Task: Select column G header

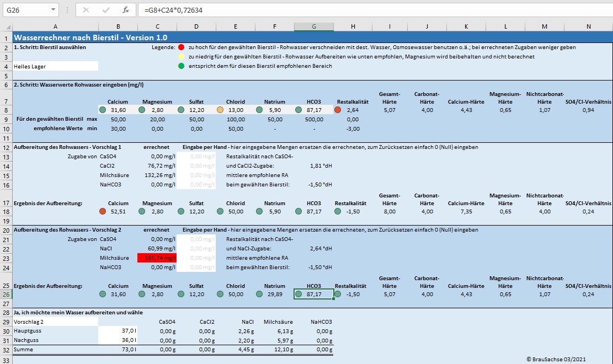Action: [x=313, y=27]
